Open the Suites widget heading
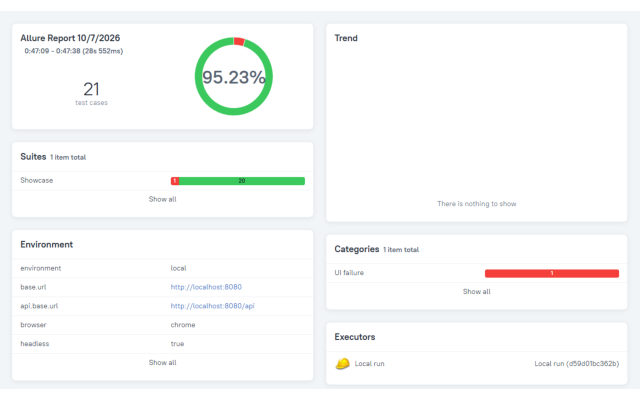 (x=33, y=157)
